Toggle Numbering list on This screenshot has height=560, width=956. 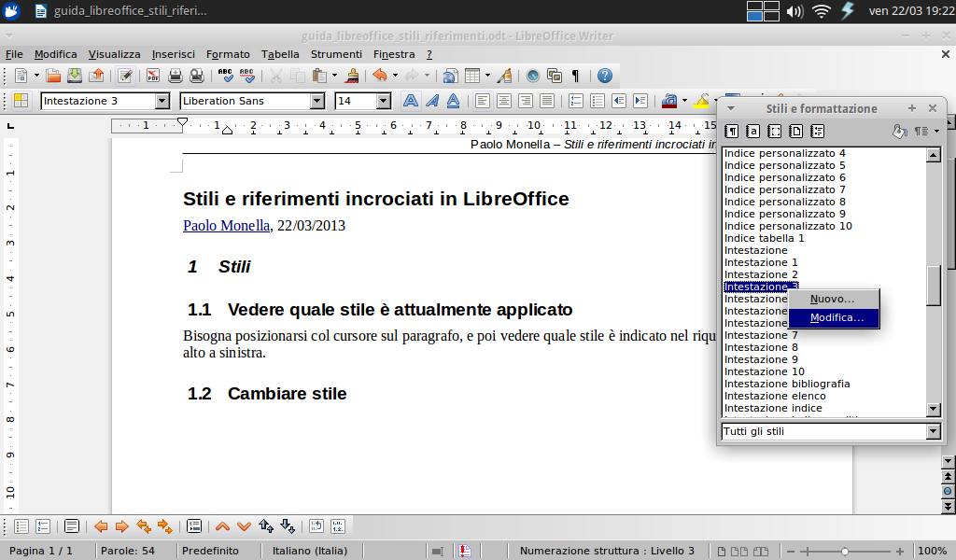coord(575,101)
